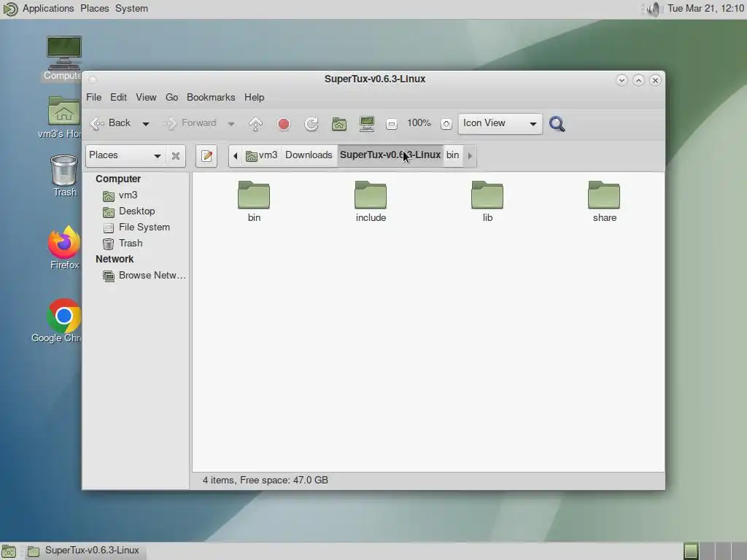Open search with the magnifier icon

(557, 124)
